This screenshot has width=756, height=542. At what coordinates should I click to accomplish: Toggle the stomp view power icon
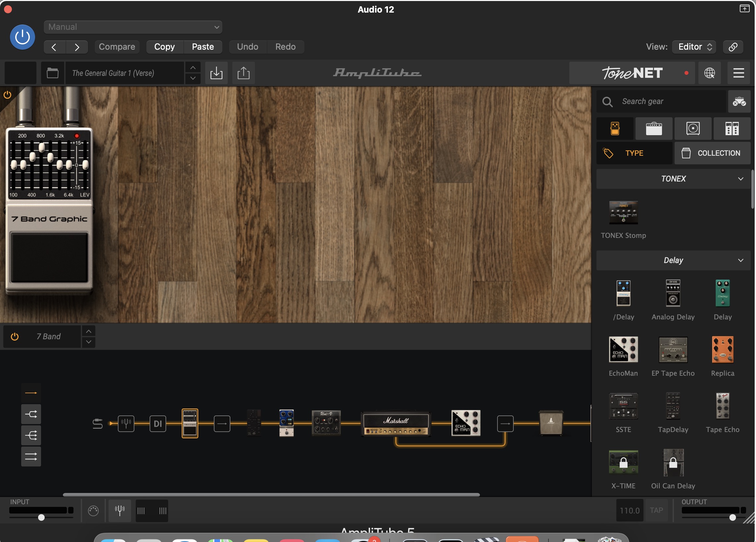click(x=7, y=95)
